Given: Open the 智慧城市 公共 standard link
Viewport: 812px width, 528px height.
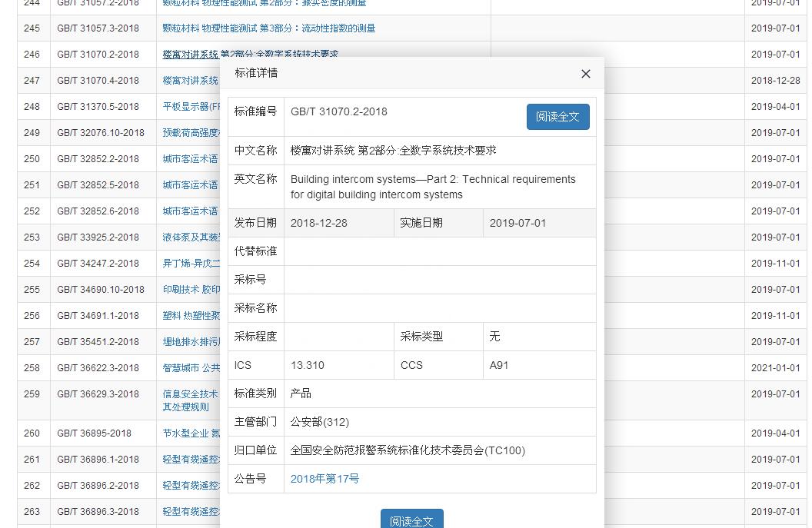Looking at the screenshot, I should pos(191,368).
